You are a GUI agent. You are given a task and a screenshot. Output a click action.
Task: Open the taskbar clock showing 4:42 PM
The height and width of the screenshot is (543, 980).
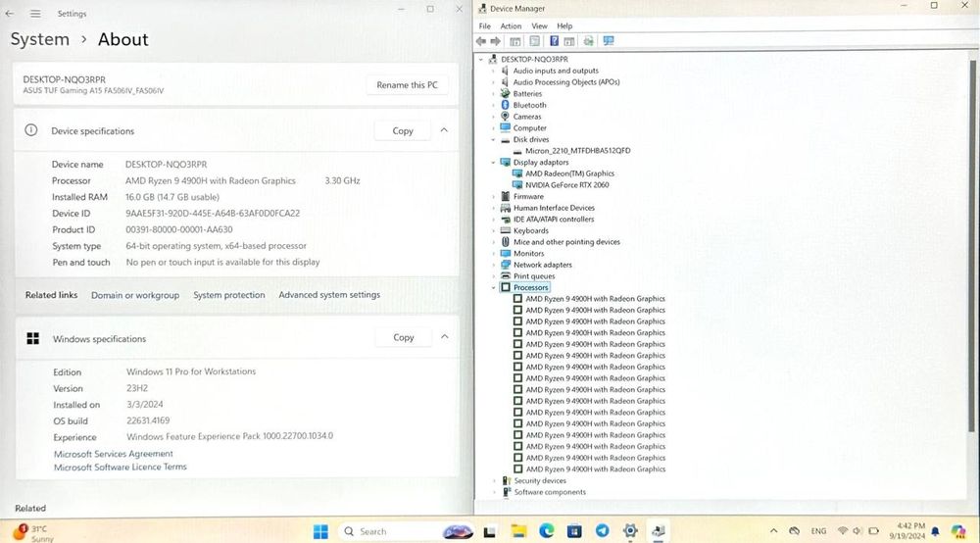[x=906, y=531]
